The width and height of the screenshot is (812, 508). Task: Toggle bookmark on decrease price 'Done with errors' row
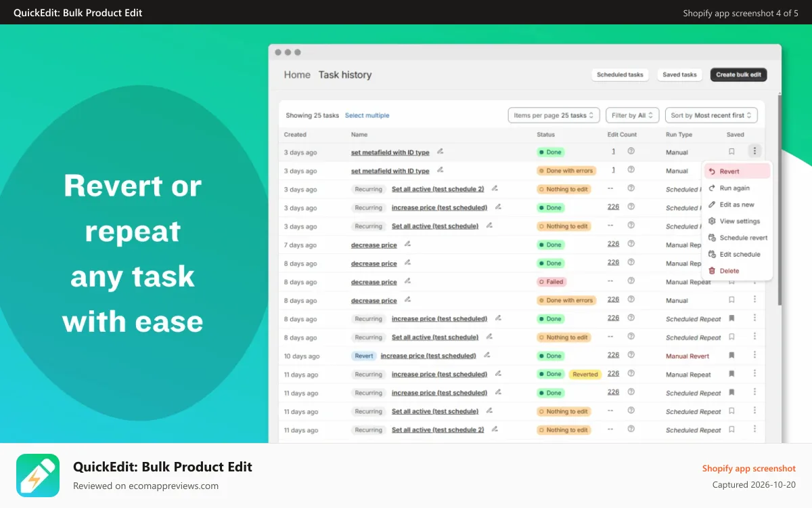coord(731,299)
